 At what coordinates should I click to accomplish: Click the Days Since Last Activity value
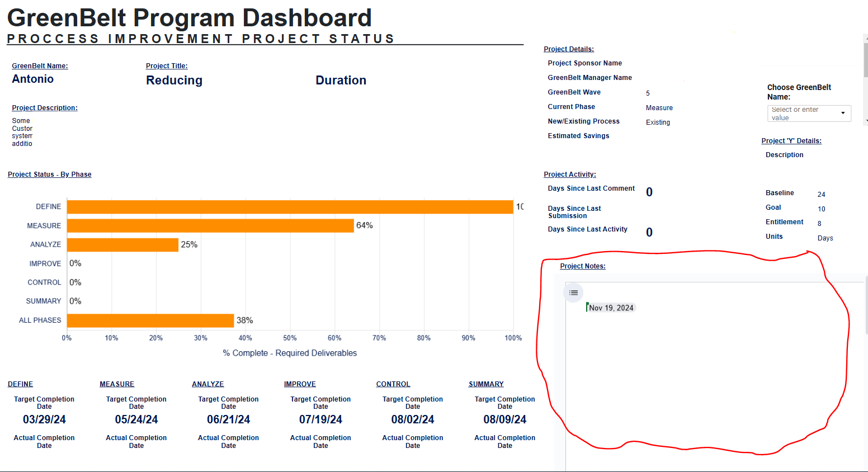pyautogui.click(x=649, y=233)
